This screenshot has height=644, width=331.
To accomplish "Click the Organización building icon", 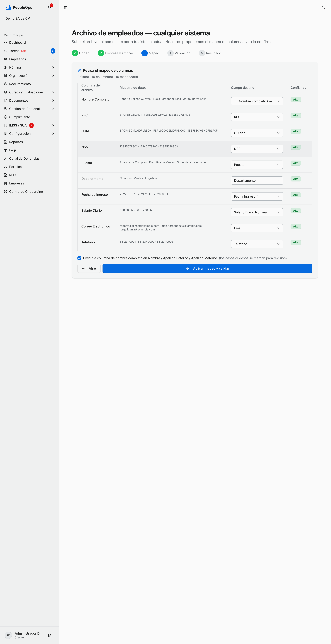I will (6, 76).
